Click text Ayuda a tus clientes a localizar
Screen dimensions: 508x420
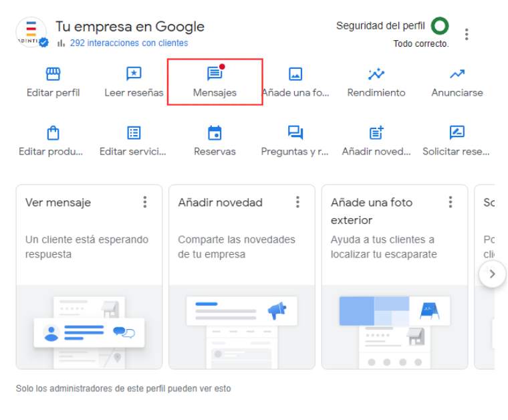384,247
